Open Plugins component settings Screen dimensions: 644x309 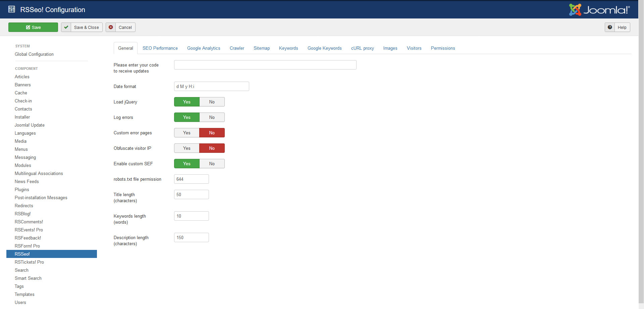tap(22, 189)
